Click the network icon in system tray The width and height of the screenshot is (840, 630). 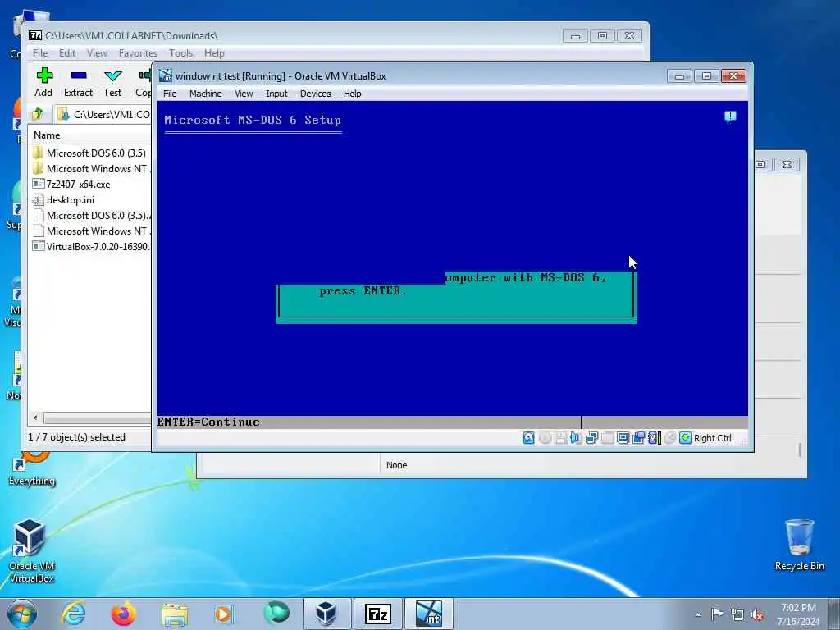point(737,615)
